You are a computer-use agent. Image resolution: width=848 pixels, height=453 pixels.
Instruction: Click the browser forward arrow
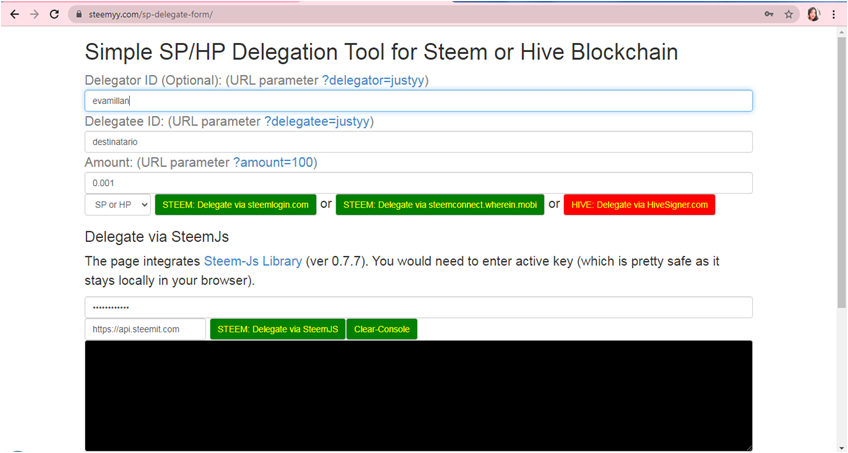pos(35,15)
